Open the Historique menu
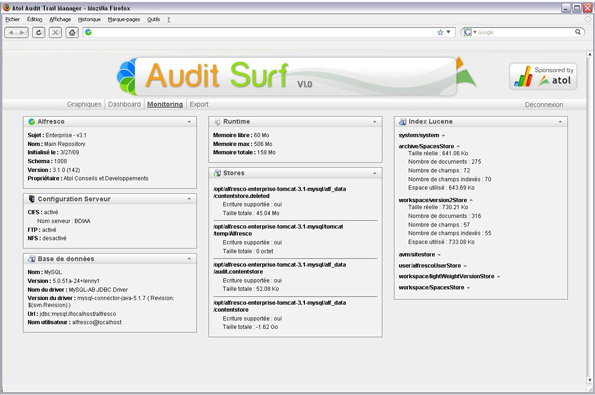Image resolution: width=595 pixels, height=395 pixels. click(x=89, y=19)
